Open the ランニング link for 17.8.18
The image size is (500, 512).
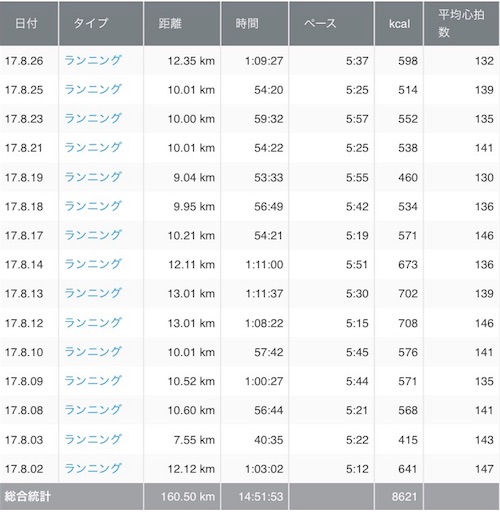tap(92, 206)
